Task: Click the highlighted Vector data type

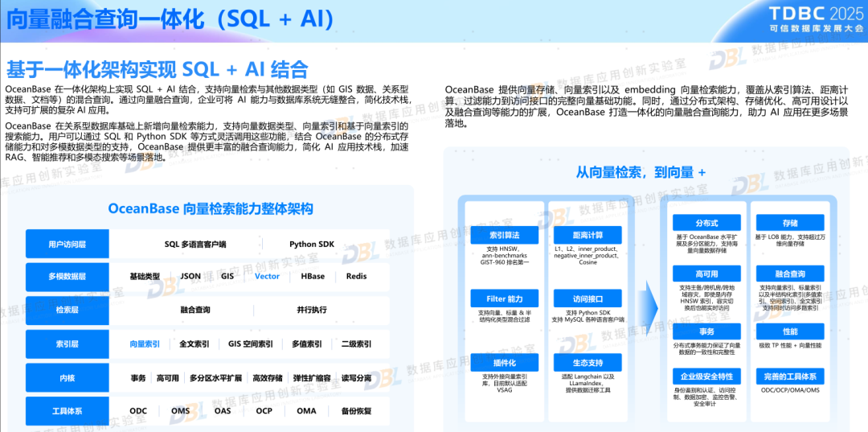Action: tap(267, 277)
